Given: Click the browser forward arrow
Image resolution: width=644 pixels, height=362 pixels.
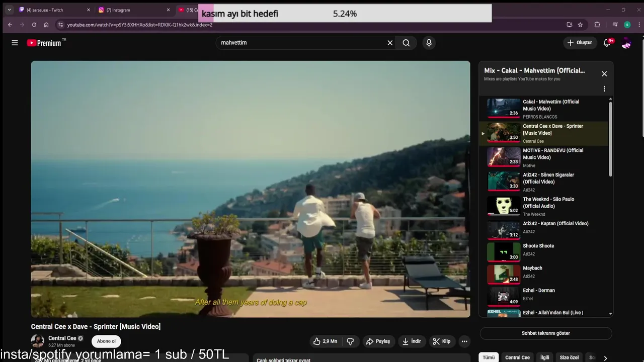Looking at the screenshot, I should pyautogui.click(x=22, y=25).
